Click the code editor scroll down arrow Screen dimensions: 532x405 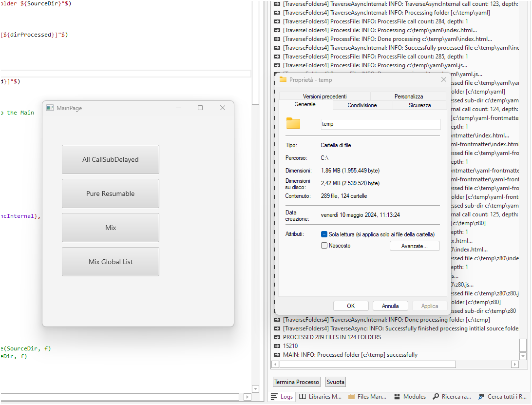point(256,389)
